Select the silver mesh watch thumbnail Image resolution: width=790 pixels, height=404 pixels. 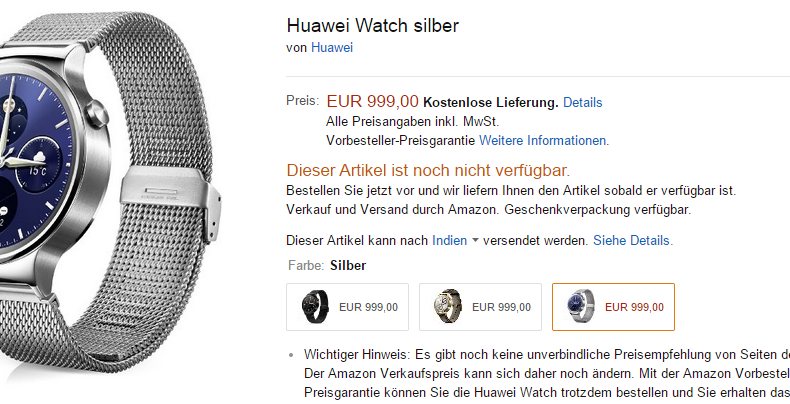click(613, 307)
